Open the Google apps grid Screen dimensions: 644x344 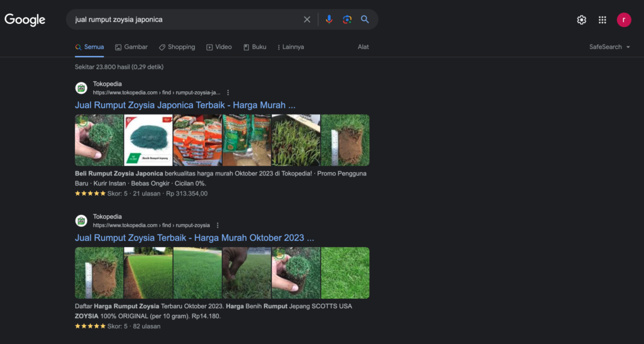pos(602,20)
